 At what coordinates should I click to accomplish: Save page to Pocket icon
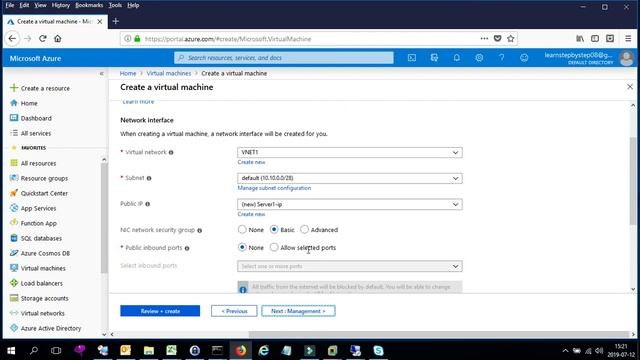point(498,38)
